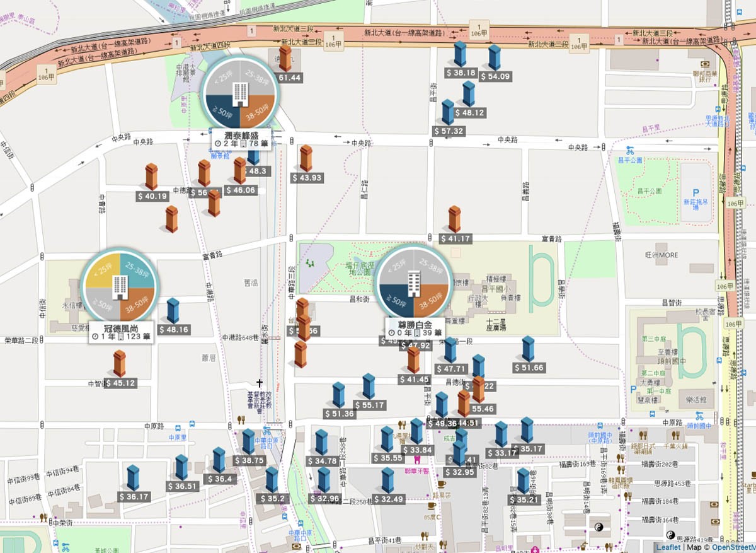Choose teal 25-38坪 segment of 冠德風尚 chart
Image resolution: width=756 pixels, height=553 pixels.
(x=134, y=272)
